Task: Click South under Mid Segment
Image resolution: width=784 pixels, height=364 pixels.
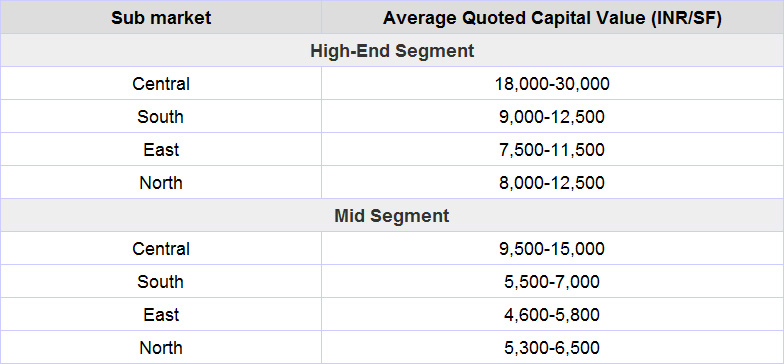Action: 160,282
